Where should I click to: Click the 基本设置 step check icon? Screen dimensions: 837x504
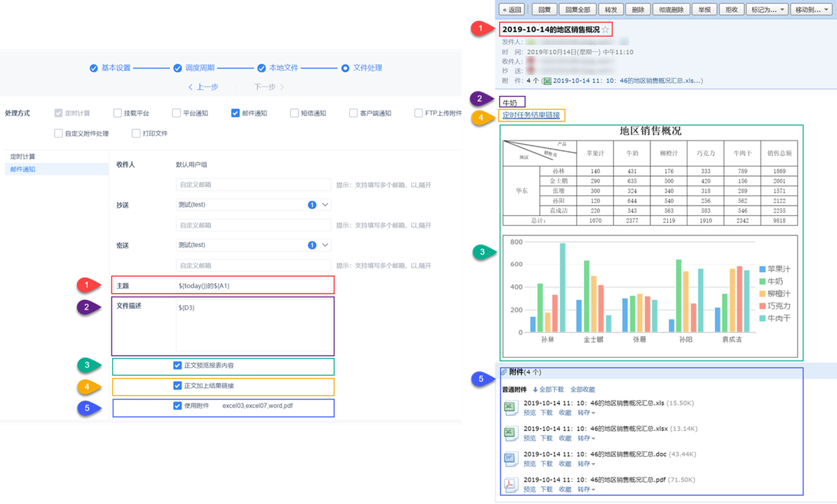click(x=94, y=68)
